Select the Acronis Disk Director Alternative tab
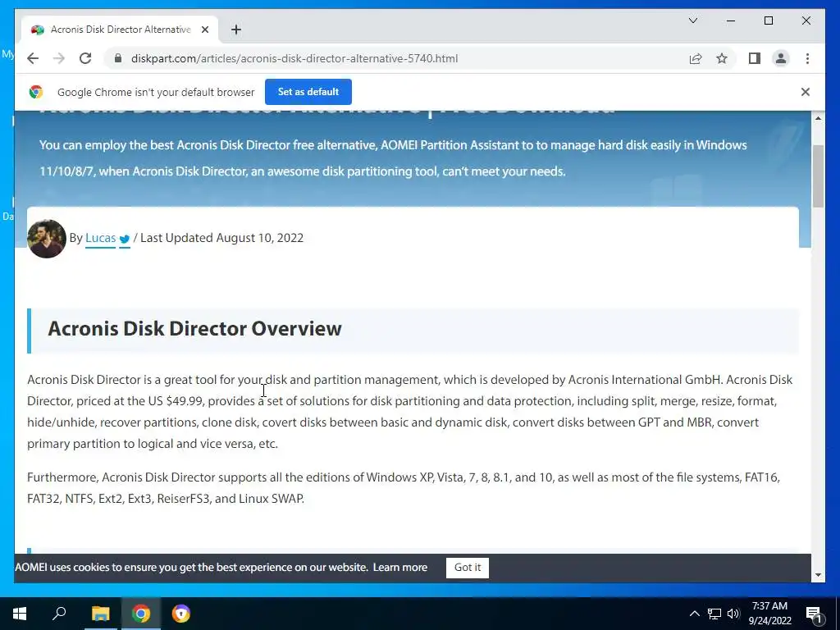The height and width of the screenshot is (630, 840). coord(120,30)
